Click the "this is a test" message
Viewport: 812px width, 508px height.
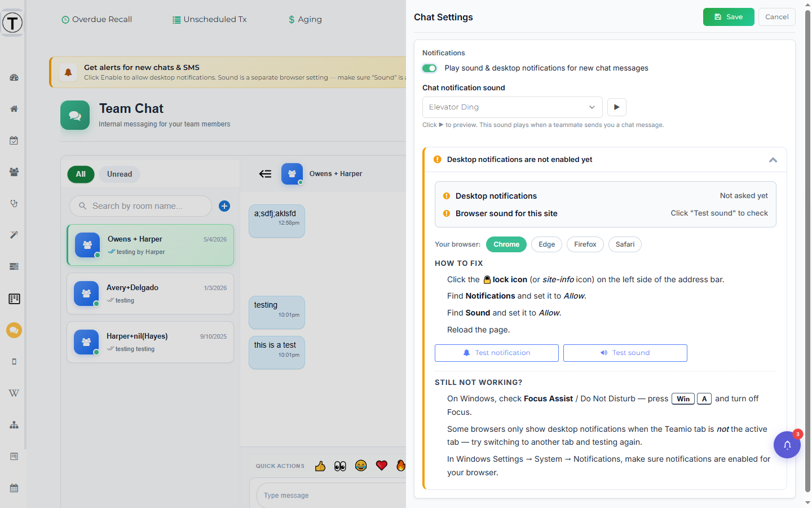click(277, 352)
